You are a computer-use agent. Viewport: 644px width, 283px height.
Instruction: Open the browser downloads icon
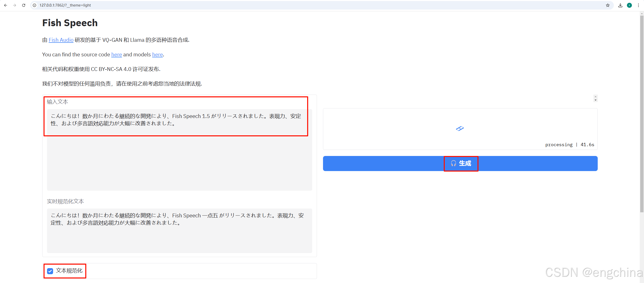pos(620,5)
